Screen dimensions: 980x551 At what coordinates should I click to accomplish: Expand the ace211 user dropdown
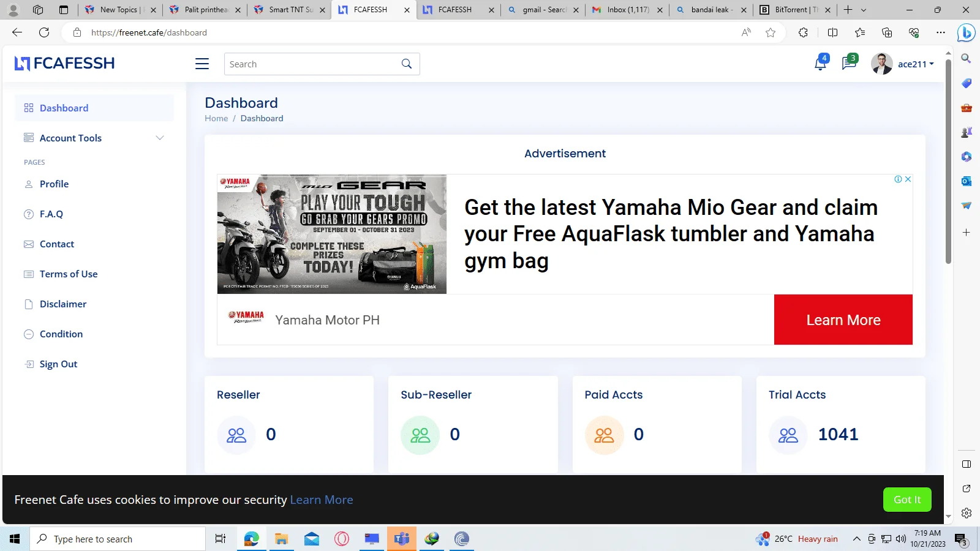(x=916, y=64)
